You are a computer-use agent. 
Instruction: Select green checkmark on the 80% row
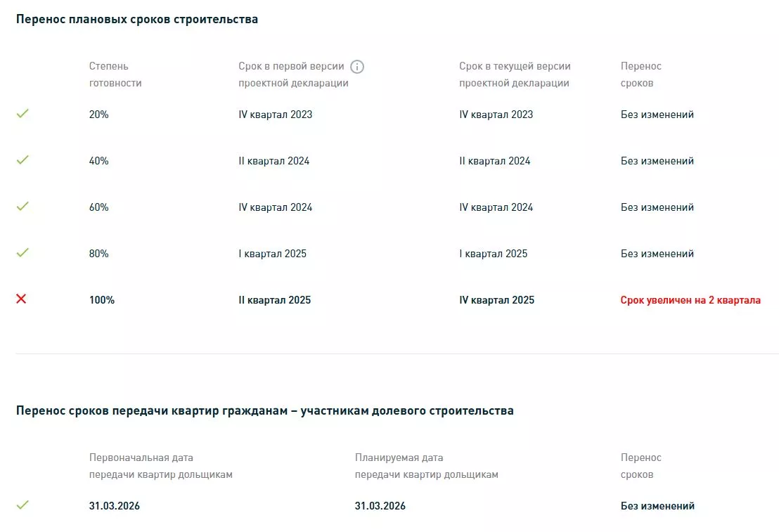coord(22,252)
